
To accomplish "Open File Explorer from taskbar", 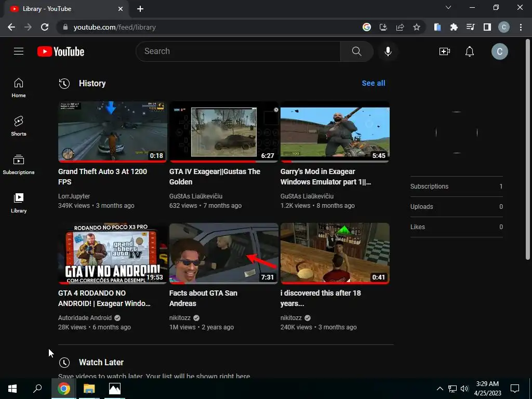I will pos(89,389).
